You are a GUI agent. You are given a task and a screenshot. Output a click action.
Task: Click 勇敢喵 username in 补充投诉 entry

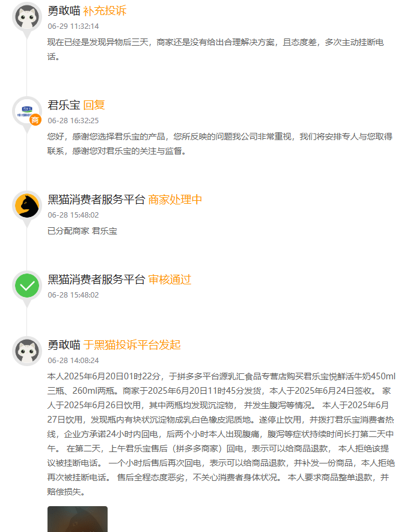coord(64,11)
